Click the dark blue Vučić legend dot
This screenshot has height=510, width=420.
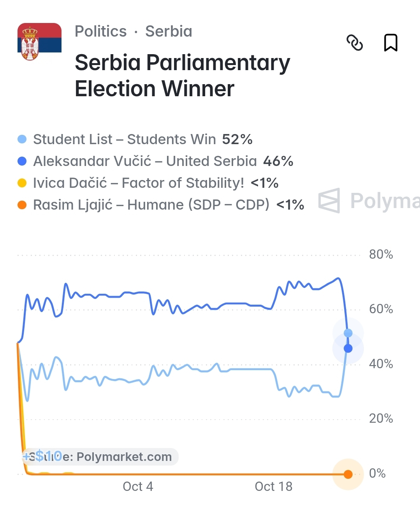pyautogui.click(x=22, y=161)
